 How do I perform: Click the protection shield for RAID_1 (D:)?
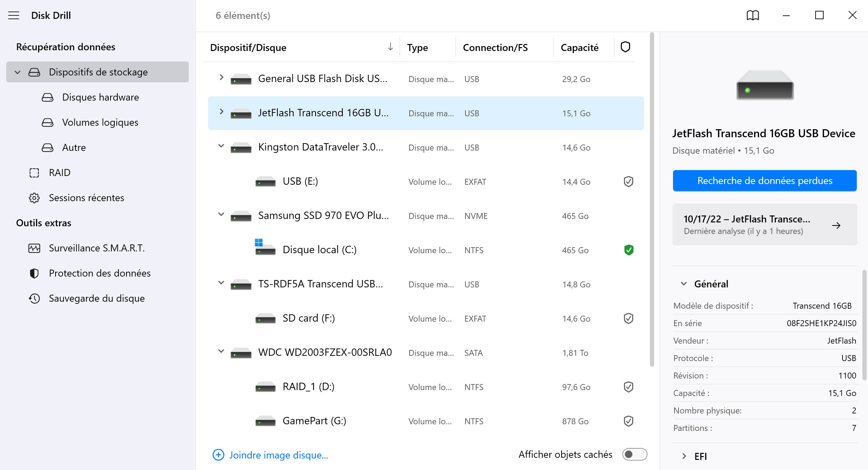[x=628, y=387]
